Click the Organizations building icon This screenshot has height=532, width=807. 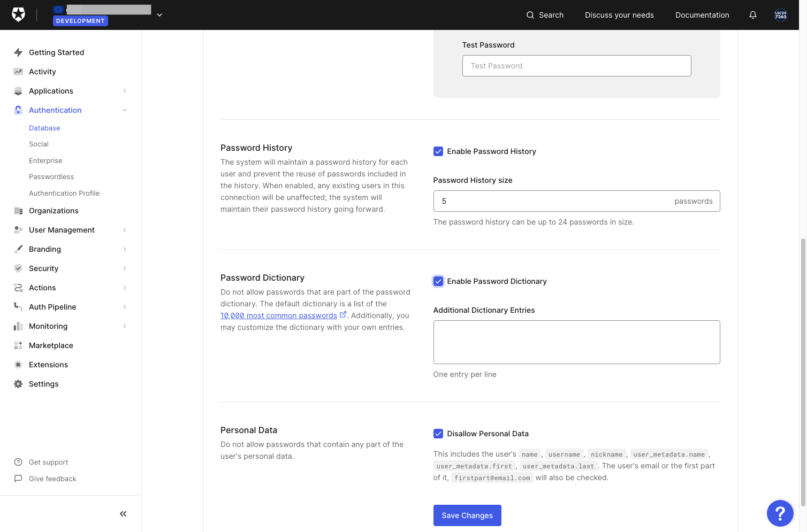tap(18, 211)
